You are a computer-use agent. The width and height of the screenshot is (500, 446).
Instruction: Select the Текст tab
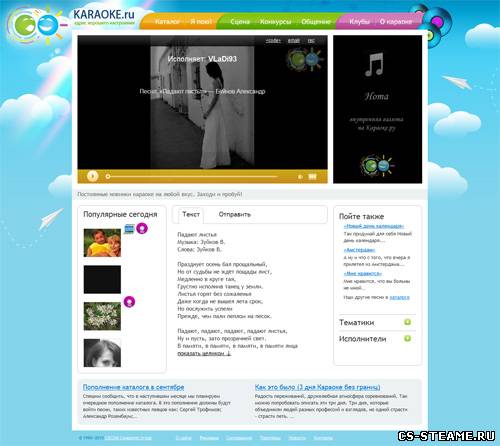[x=191, y=214]
